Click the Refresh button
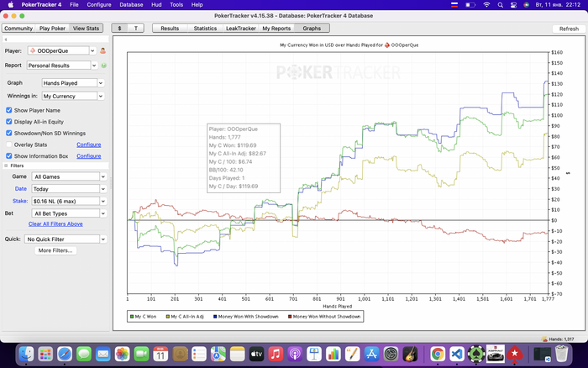Viewport: 588px width, 368px height. pos(569,29)
